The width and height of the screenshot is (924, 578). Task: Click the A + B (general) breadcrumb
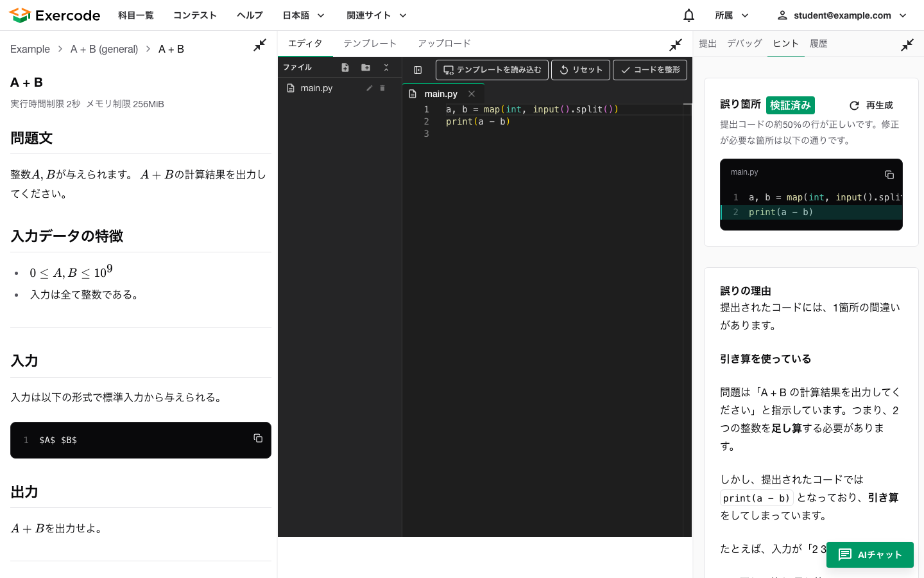[104, 49]
